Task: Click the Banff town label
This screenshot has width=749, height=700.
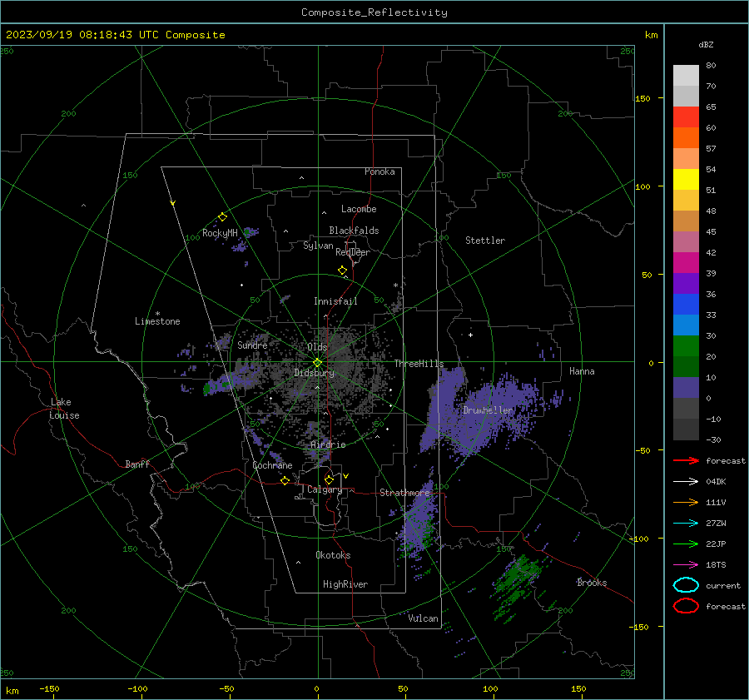Action: [x=137, y=464]
